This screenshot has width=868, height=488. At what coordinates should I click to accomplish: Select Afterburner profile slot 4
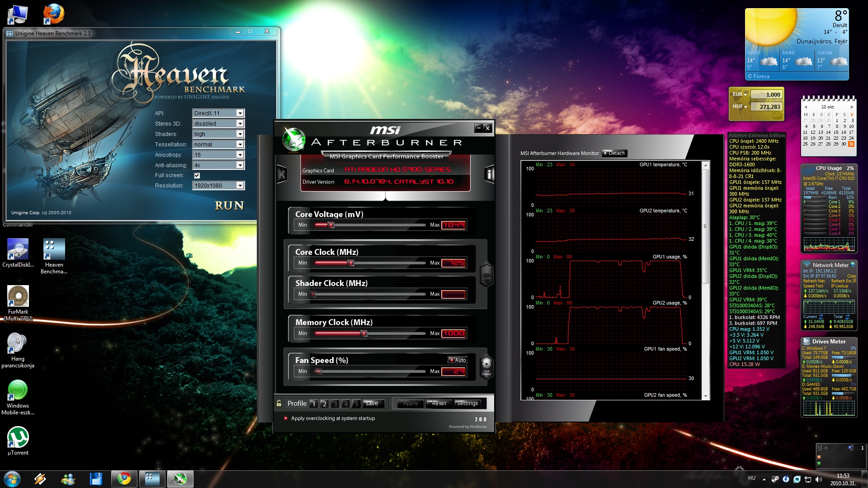[346, 404]
